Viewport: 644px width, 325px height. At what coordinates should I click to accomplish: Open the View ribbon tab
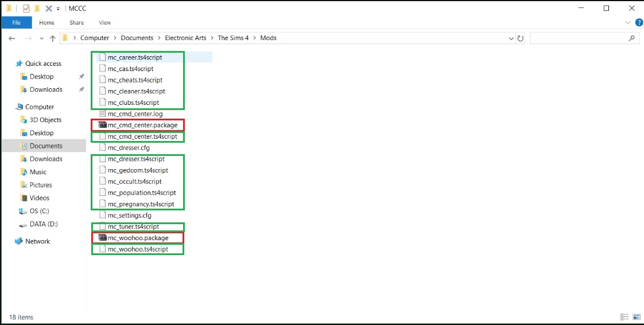(x=104, y=22)
